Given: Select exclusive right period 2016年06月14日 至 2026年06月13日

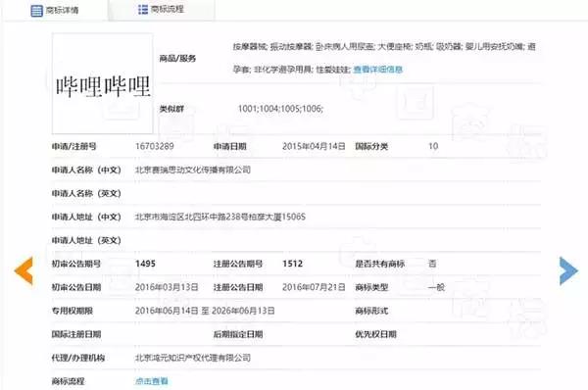Looking at the screenshot, I should pyautogui.click(x=205, y=311).
